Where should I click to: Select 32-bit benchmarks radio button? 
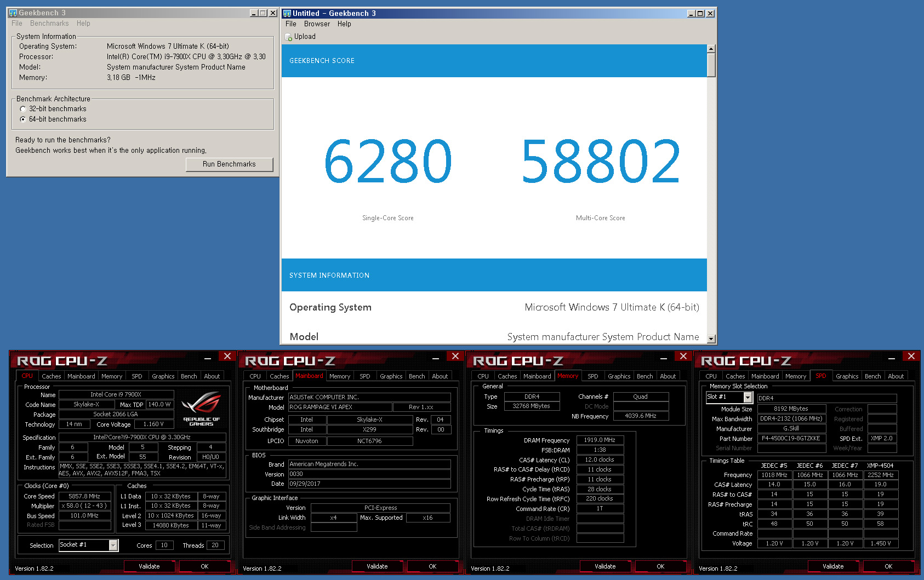[x=23, y=109]
